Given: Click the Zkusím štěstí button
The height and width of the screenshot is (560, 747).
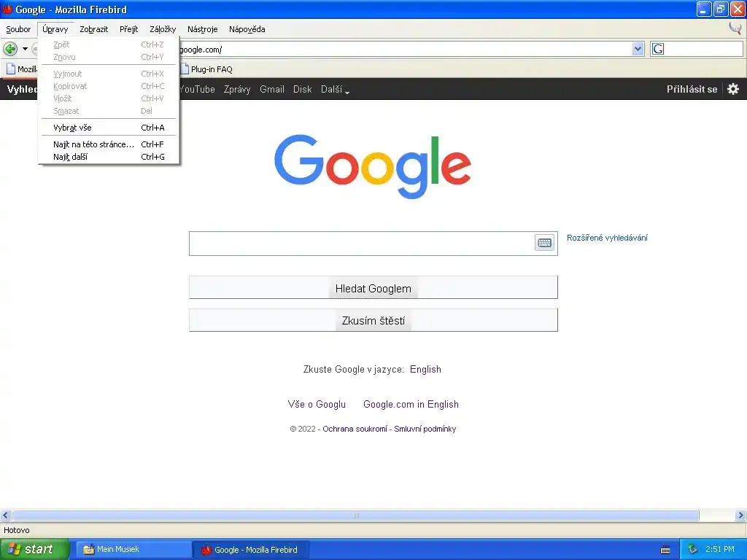Looking at the screenshot, I should 373,320.
